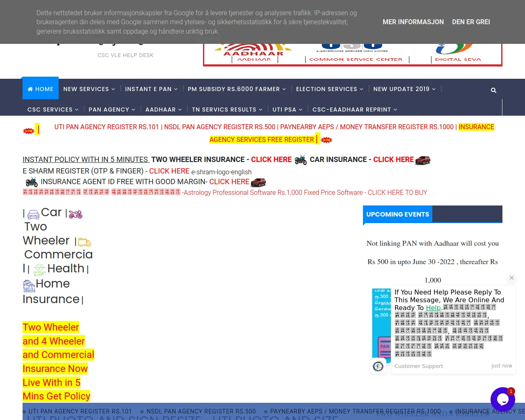Click the customer support avatar icon
This screenshot has height=420, width=525.
coord(378,366)
